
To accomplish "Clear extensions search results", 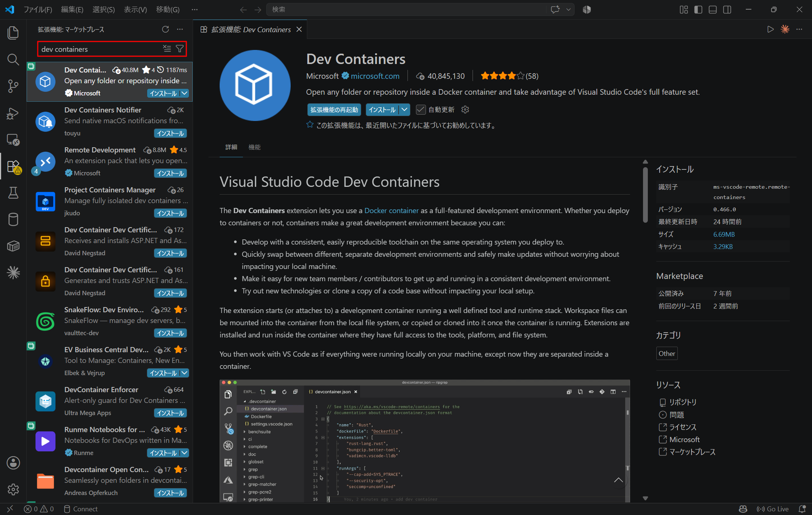I will tap(167, 49).
